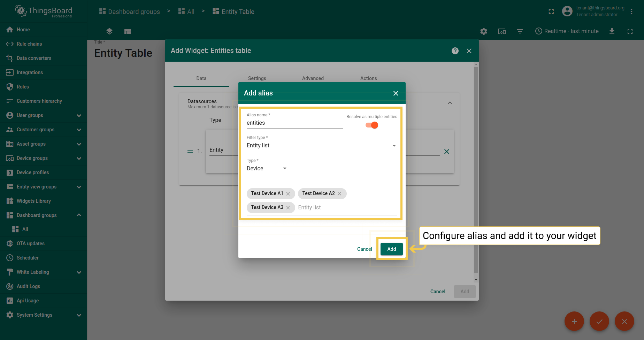Click Add in Add alias dialog

coord(392,249)
